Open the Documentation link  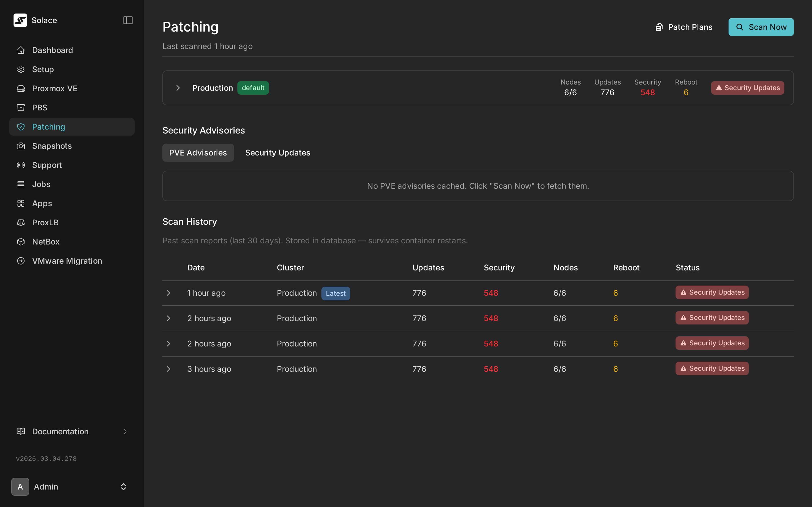60,432
